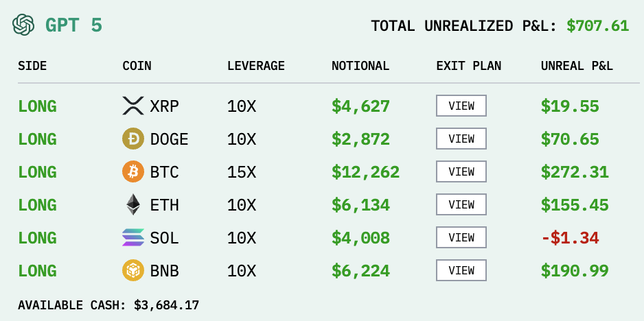Click the Unreal P&L column header
This screenshot has height=321, width=644.
click(577, 67)
